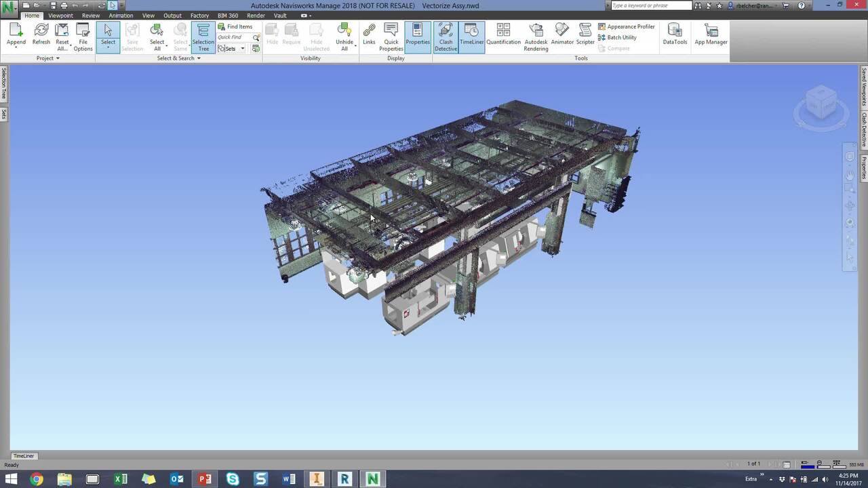The image size is (868, 488).
Task: Open the Navisworks application menu button
Action: click(x=9, y=9)
